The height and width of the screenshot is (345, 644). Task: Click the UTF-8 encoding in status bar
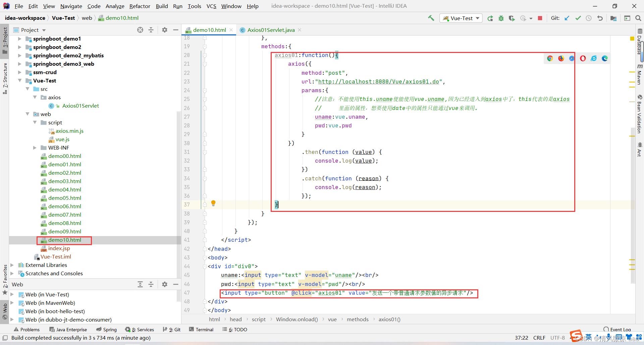tap(557, 338)
